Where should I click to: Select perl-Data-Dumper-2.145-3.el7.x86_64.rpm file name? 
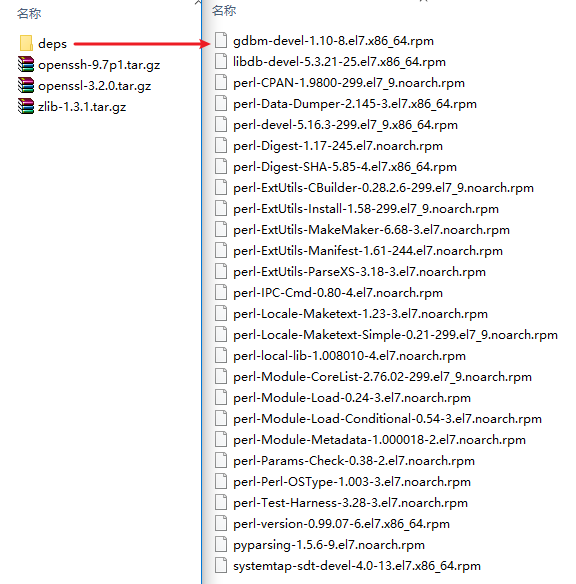click(355, 104)
